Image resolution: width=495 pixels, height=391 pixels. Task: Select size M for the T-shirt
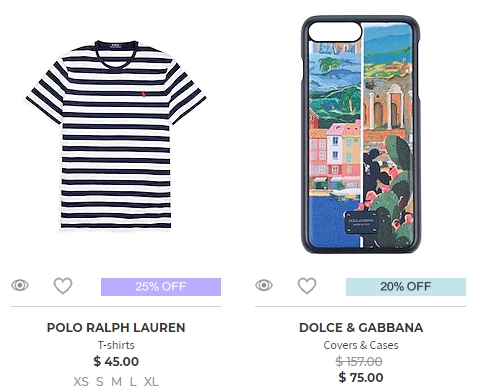[x=116, y=382]
